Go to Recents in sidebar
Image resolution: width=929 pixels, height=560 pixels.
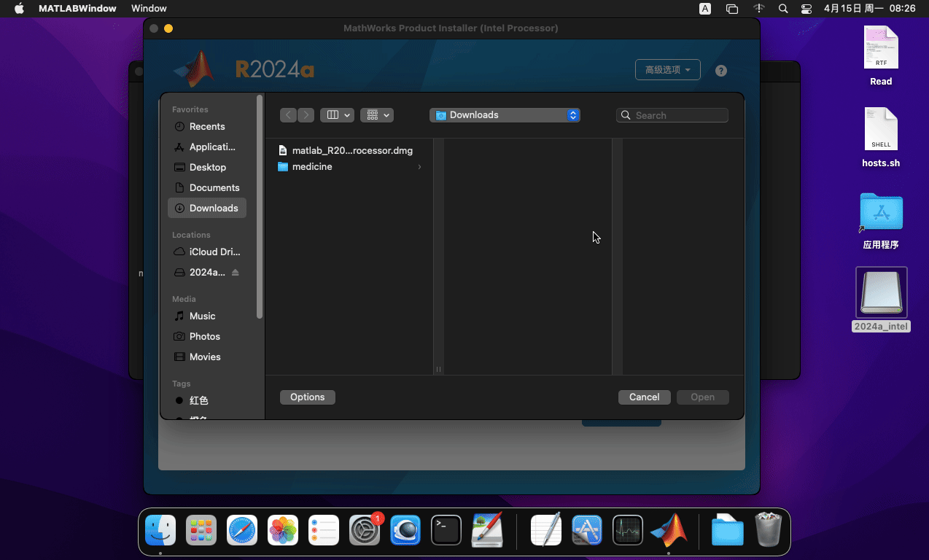207,126
